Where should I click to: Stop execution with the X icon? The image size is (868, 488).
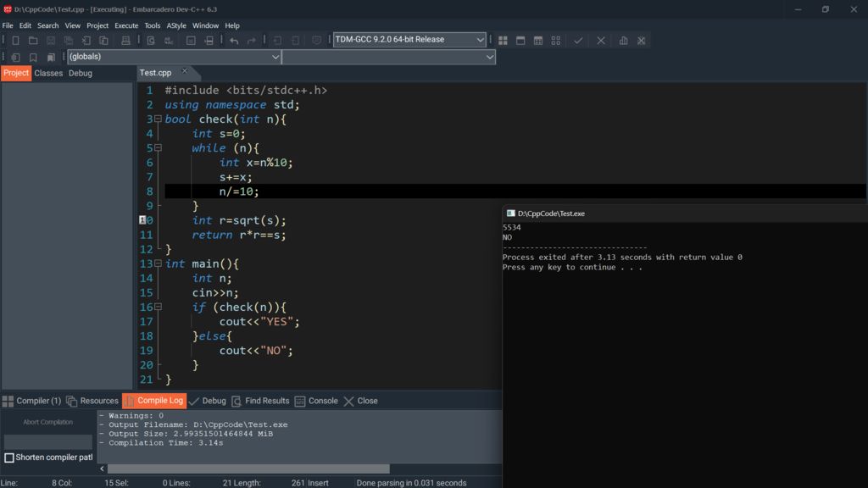[x=601, y=41]
